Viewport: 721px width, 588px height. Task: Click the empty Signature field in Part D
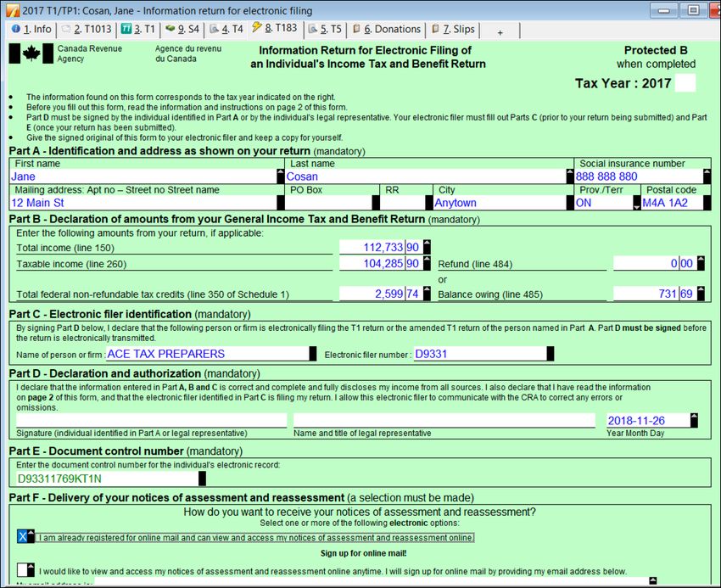(151, 421)
